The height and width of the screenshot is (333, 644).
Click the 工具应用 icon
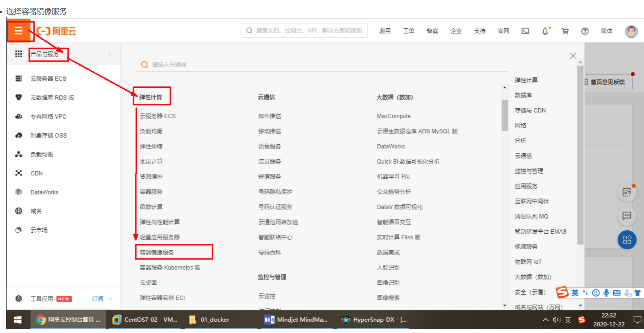(x=19, y=299)
